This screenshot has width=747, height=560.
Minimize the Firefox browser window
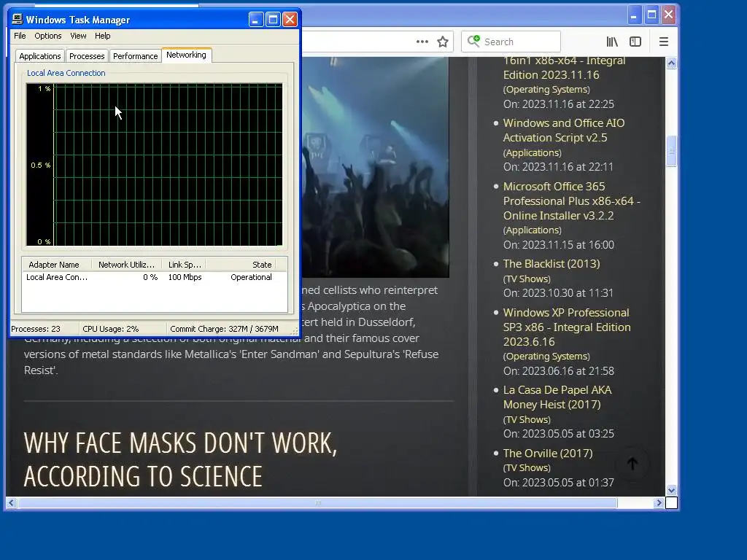(x=634, y=15)
